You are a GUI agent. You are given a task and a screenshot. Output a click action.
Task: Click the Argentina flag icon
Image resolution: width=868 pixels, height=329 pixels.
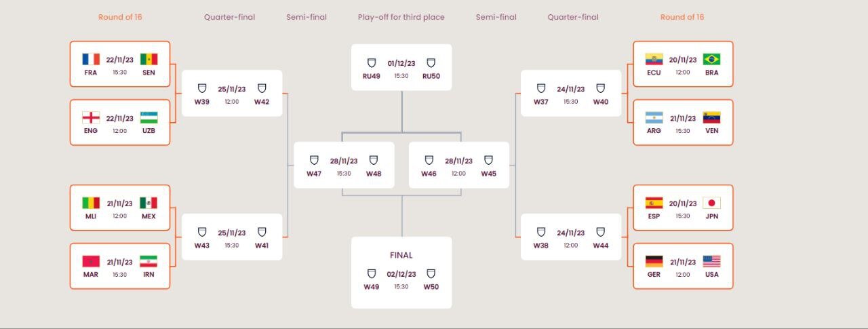pos(654,117)
